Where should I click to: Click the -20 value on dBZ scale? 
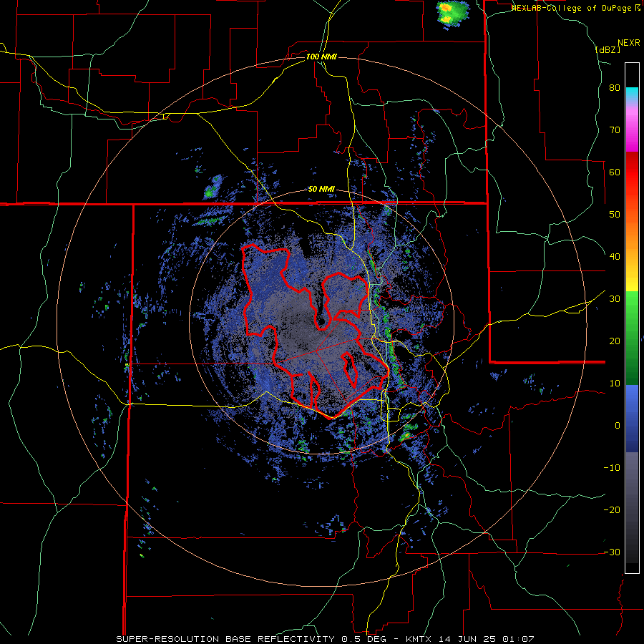tap(612, 510)
